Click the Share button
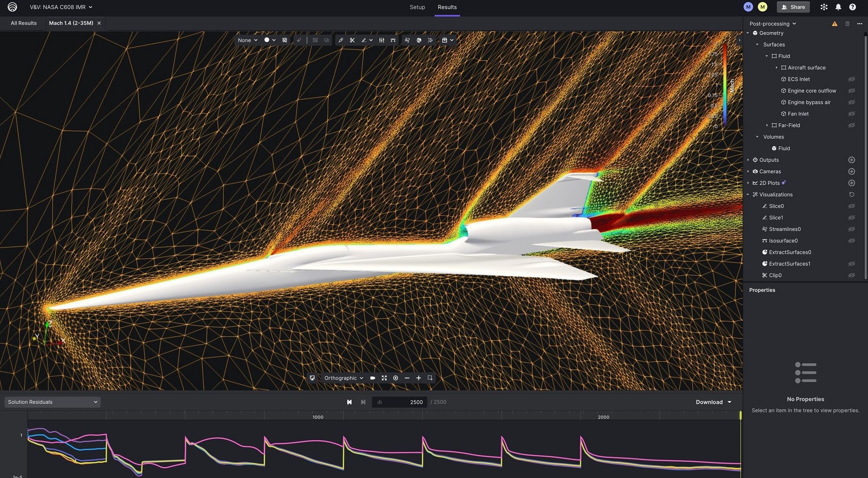 [793, 7]
